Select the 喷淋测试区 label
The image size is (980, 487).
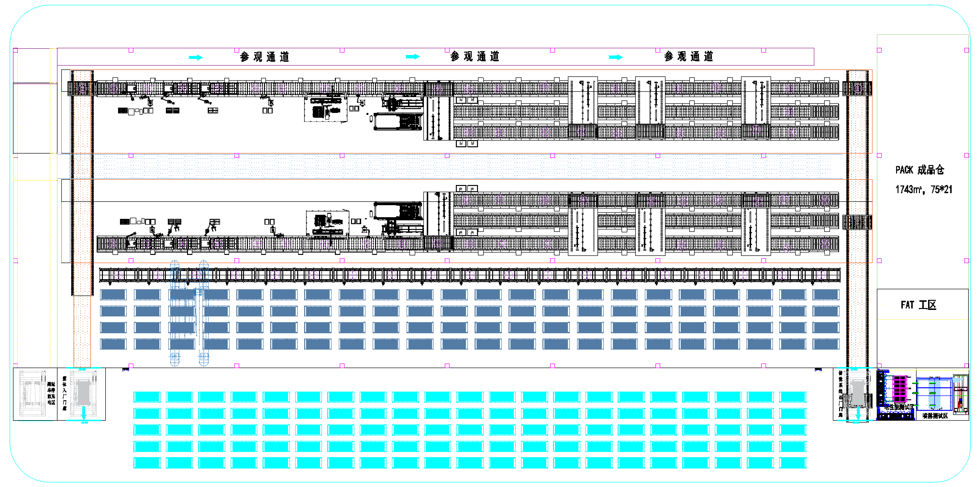click(935, 416)
